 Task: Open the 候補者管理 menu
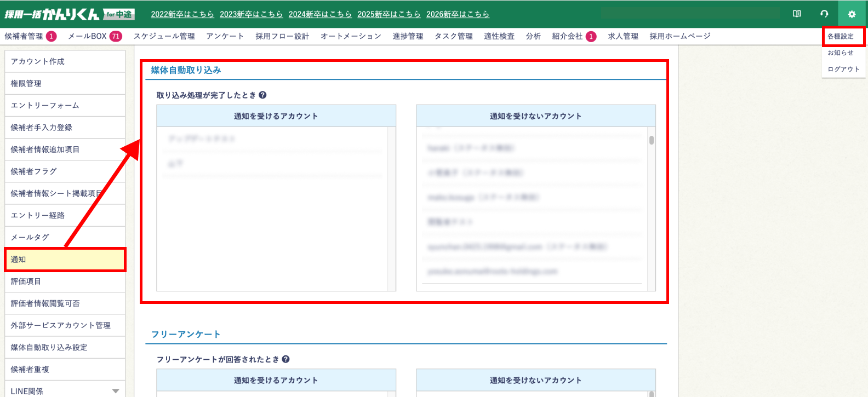coord(24,36)
